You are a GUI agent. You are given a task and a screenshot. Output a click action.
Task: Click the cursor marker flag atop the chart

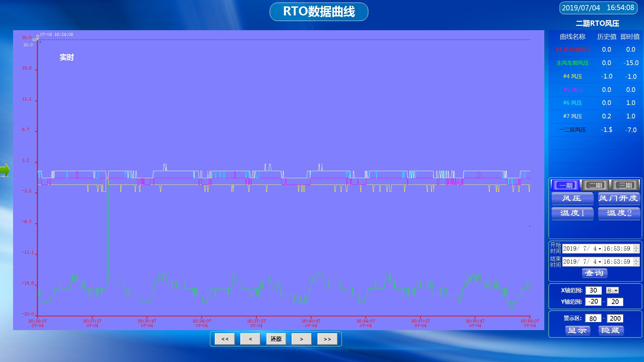coord(36,38)
